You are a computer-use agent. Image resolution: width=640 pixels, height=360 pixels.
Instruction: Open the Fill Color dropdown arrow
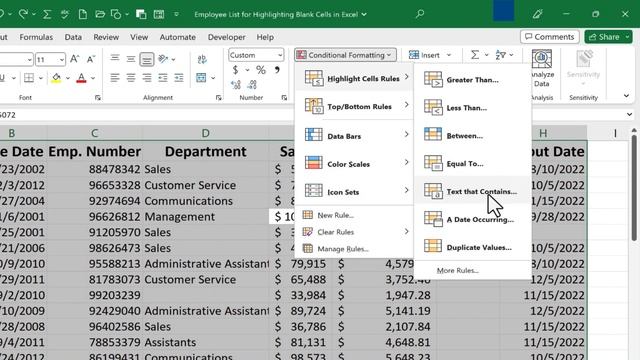tap(68, 78)
